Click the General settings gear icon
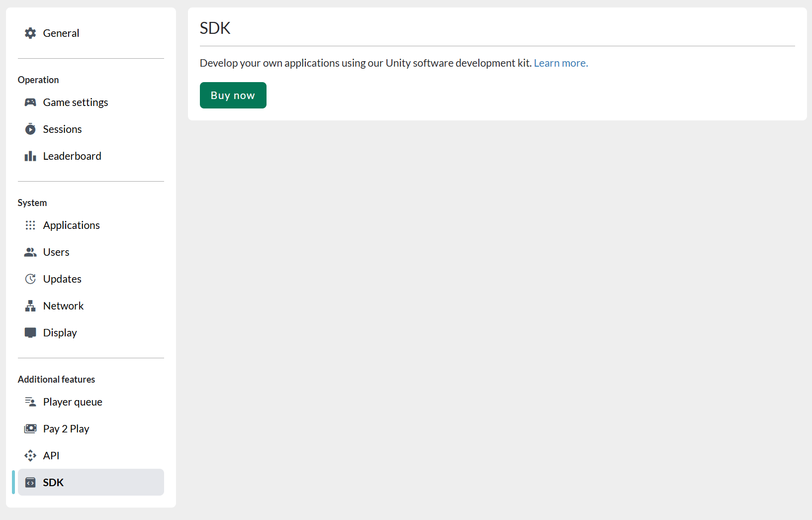 tap(30, 33)
